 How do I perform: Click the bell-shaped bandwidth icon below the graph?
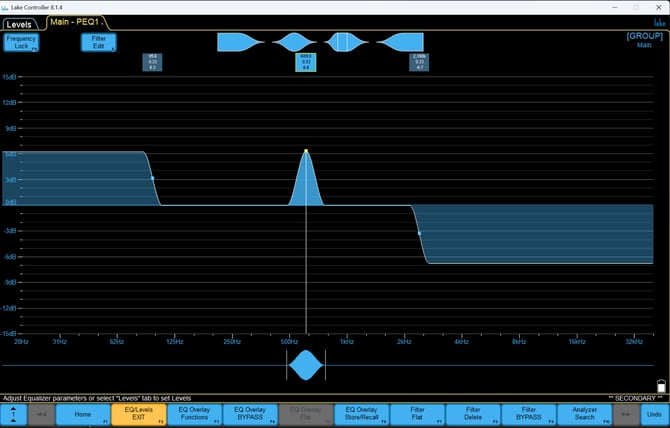(x=307, y=366)
